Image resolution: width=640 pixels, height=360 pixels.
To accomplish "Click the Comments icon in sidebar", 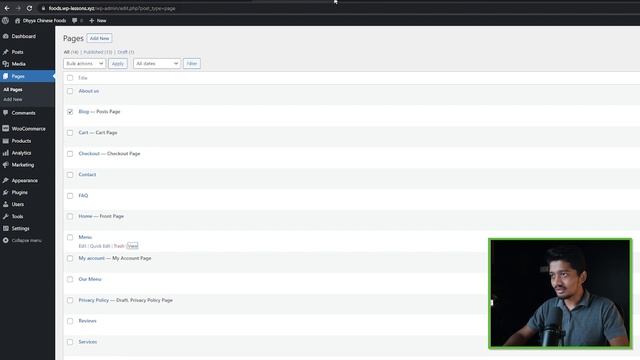I will coord(6,113).
